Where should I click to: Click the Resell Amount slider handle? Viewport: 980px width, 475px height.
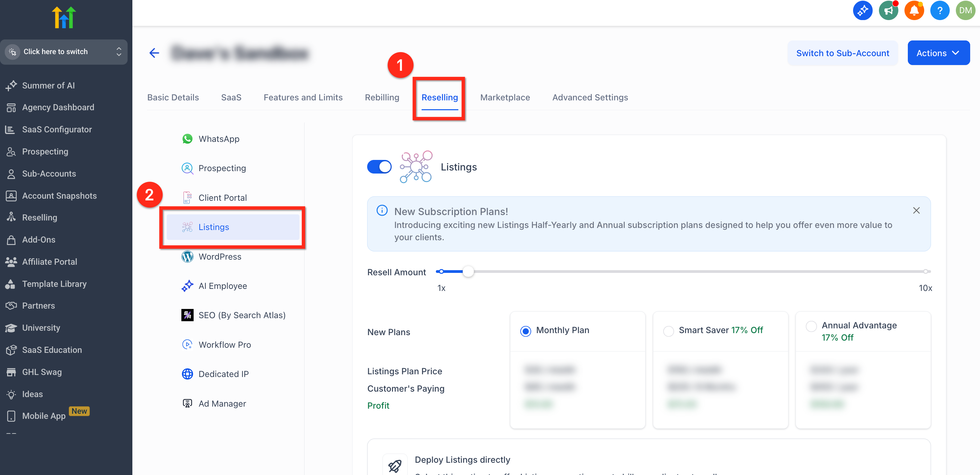468,272
